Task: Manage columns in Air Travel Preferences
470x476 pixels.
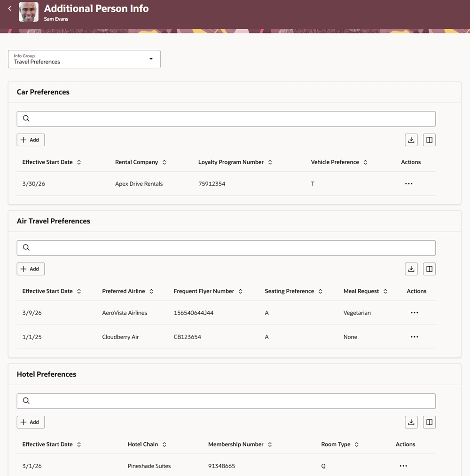Action: point(429,269)
